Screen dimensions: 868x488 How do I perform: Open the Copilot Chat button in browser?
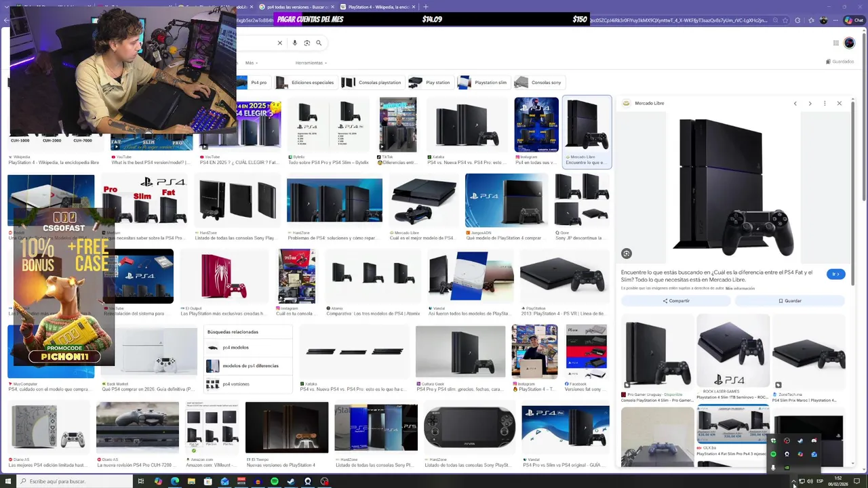point(853,20)
